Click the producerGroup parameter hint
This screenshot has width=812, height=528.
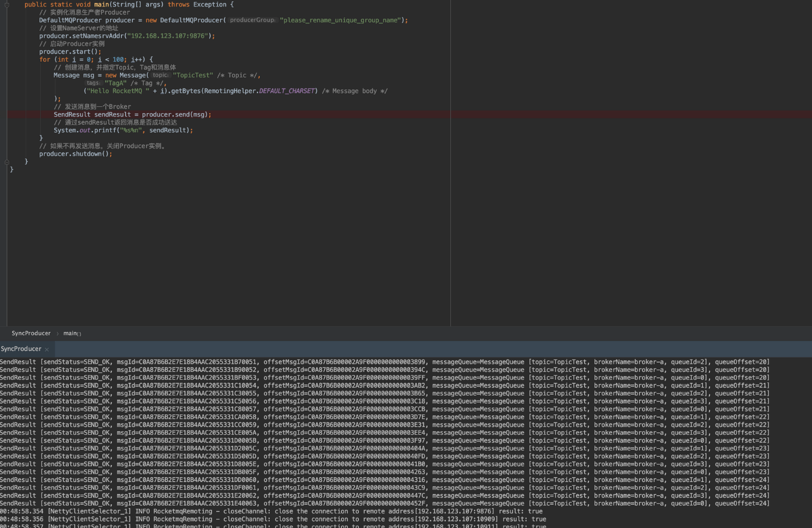[x=252, y=20]
